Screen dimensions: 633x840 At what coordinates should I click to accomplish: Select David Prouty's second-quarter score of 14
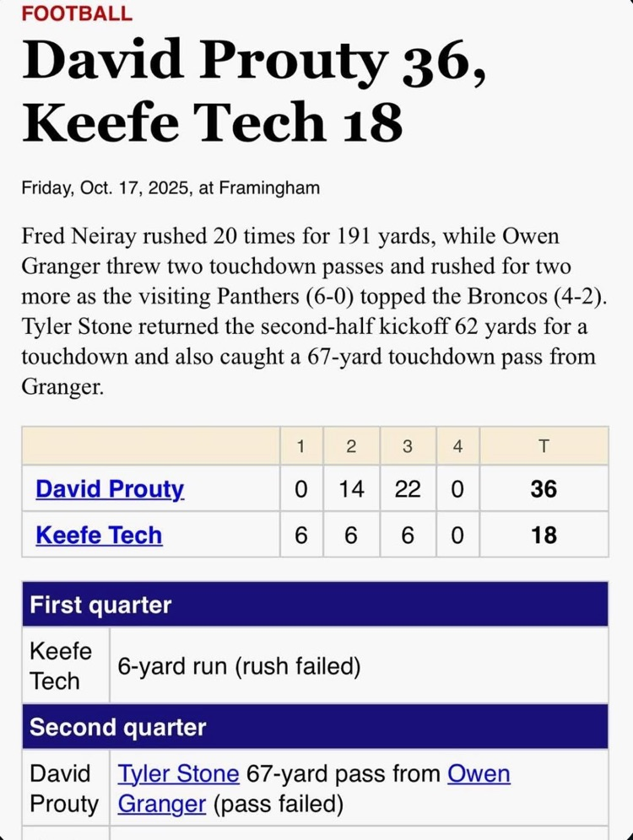351,489
